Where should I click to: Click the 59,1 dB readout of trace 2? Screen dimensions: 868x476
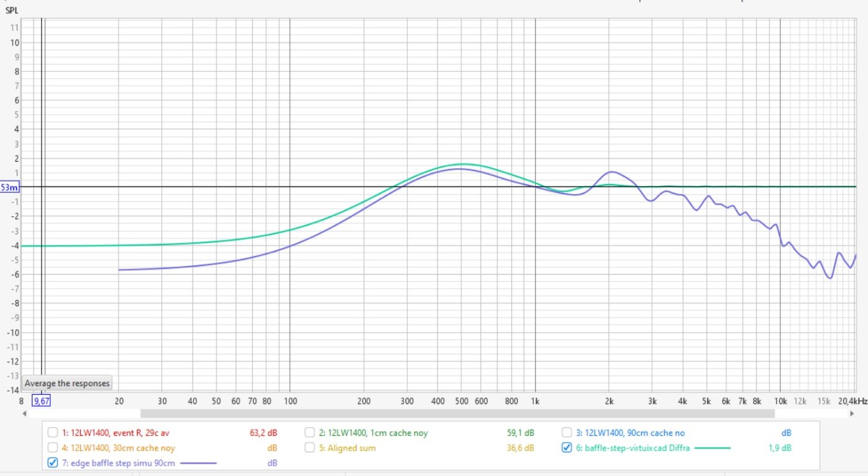pyautogui.click(x=521, y=433)
